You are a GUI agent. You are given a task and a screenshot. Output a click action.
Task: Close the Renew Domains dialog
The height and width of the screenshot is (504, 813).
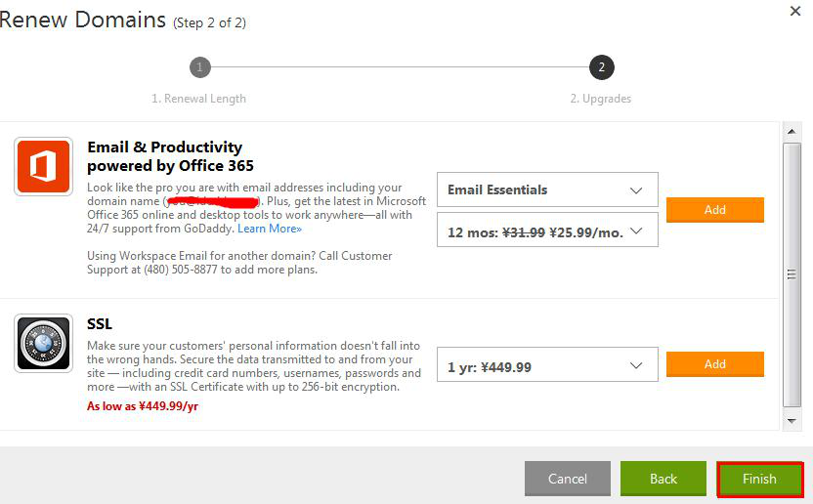click(795, 11)
